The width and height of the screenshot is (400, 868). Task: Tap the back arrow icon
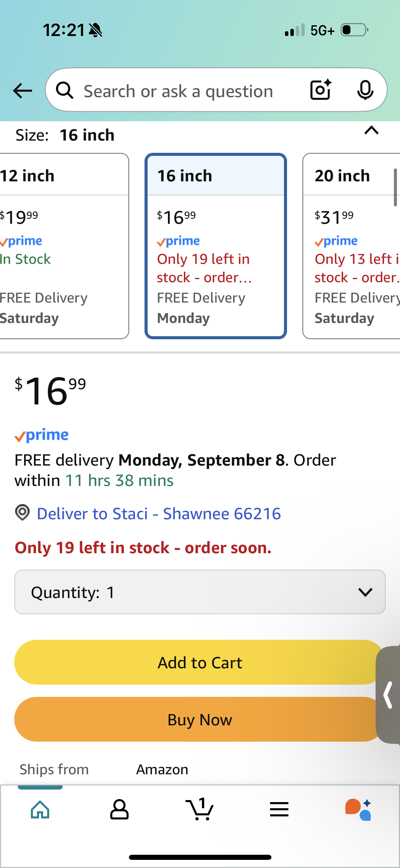[x=23, y=91]
